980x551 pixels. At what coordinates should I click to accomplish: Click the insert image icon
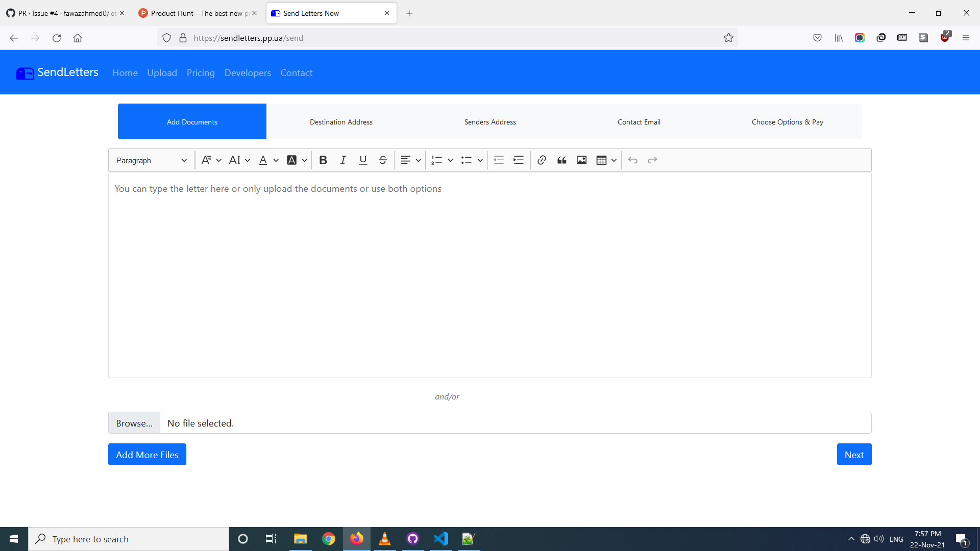(x=581, y=160)
